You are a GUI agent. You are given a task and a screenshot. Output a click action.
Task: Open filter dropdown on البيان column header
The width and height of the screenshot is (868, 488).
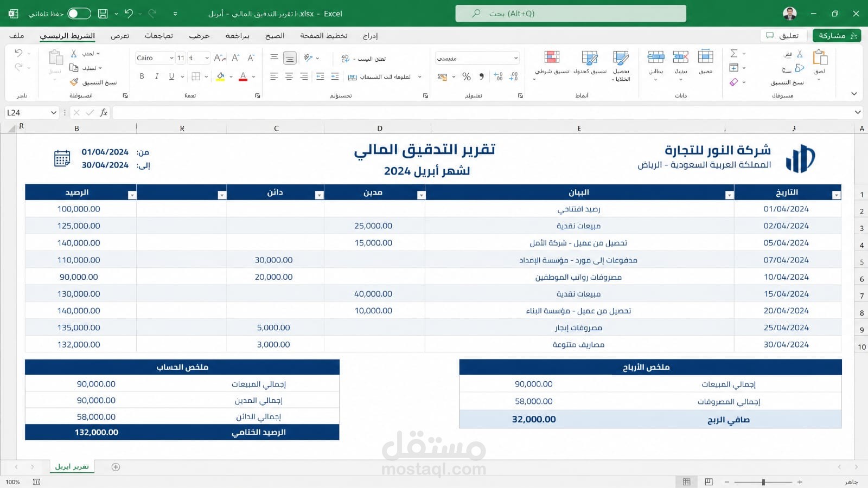tap(729, 195)
